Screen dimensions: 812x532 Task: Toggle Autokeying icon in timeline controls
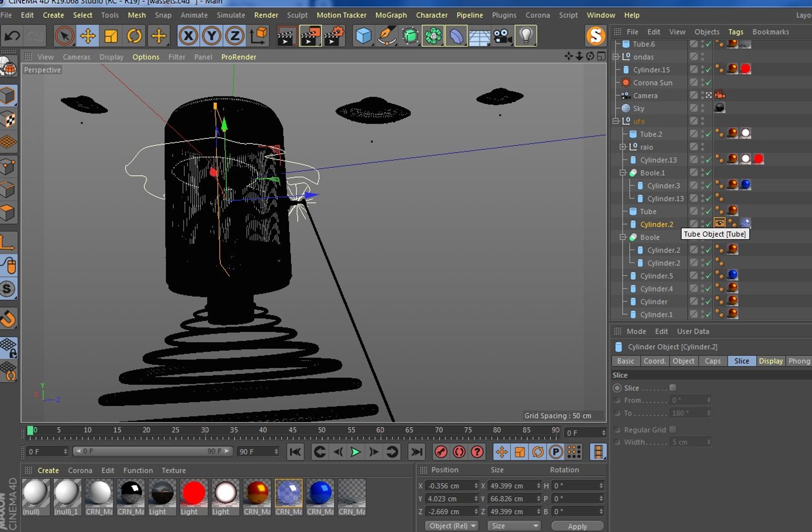[459, 452]
